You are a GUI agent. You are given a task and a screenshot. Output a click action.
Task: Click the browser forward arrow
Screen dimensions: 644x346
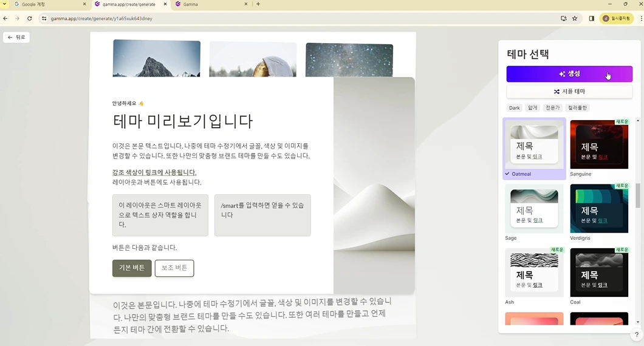(x=17, y=18)
